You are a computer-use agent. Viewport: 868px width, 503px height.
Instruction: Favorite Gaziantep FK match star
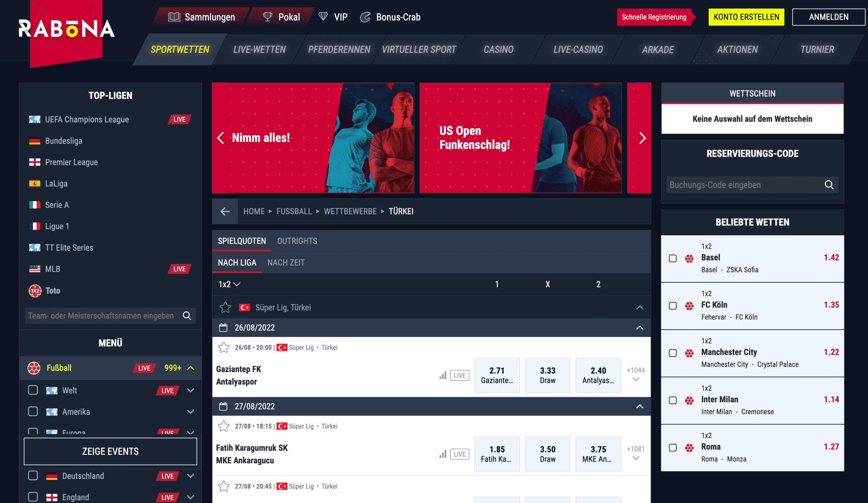coord(223,347)
